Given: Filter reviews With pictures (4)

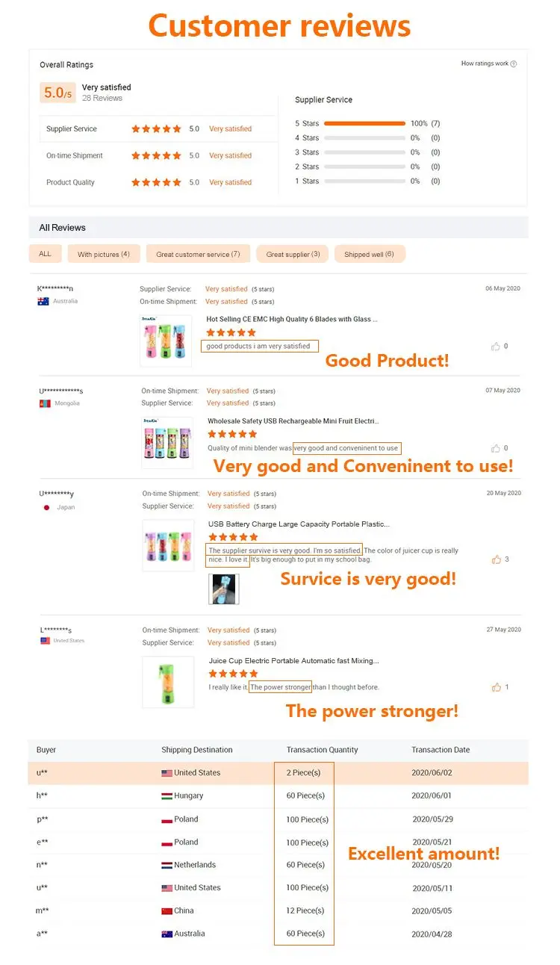Looking at the screenshot, I should click(x=104, y=254).
